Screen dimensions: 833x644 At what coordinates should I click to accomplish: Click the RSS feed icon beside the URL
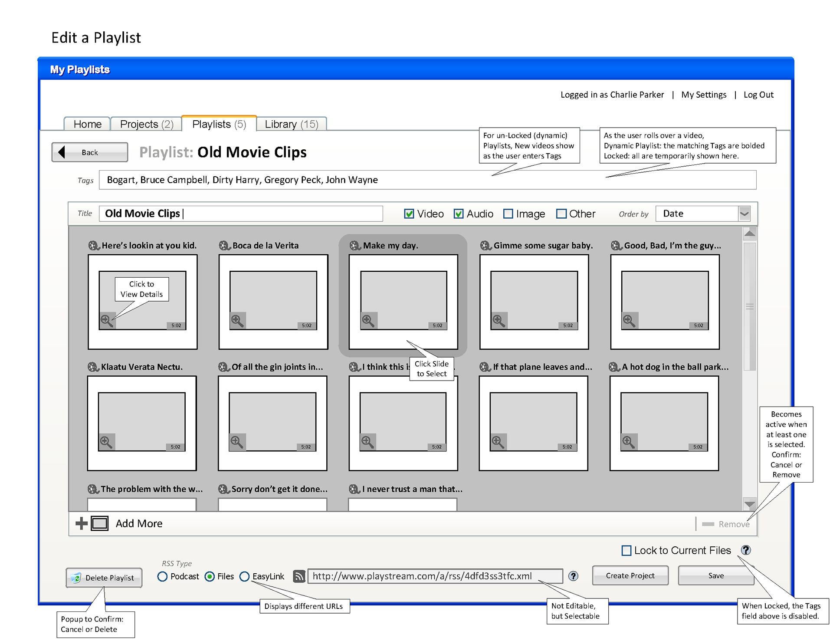click(299, 576)
